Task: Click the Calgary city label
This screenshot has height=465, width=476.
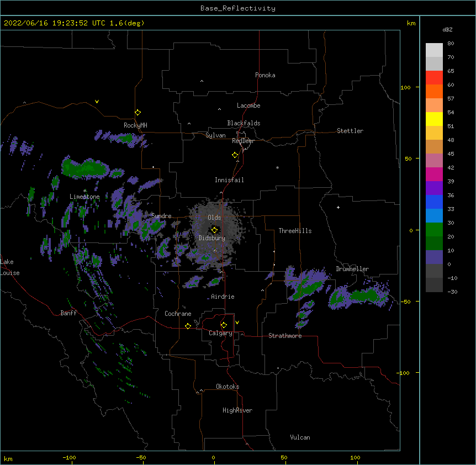Action: [220, 333]
